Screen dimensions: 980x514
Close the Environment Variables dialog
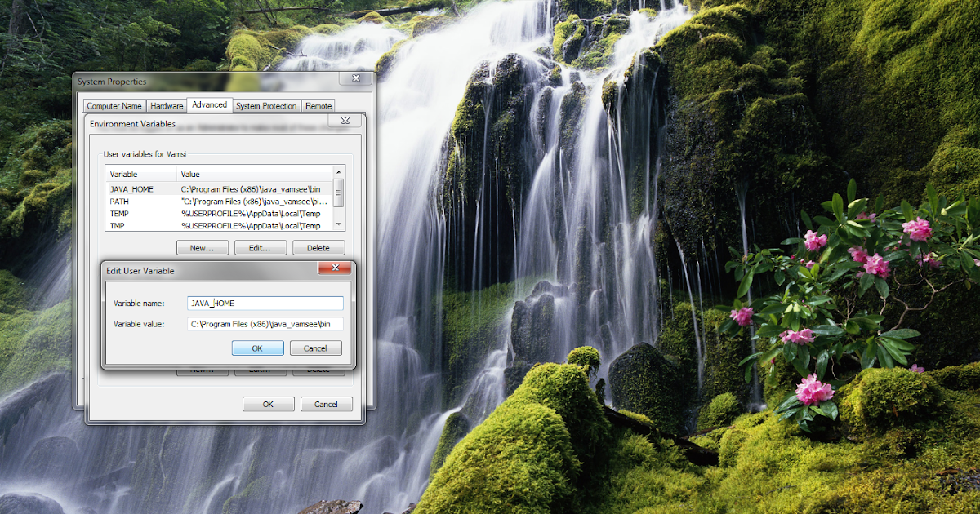coord(345,121)
